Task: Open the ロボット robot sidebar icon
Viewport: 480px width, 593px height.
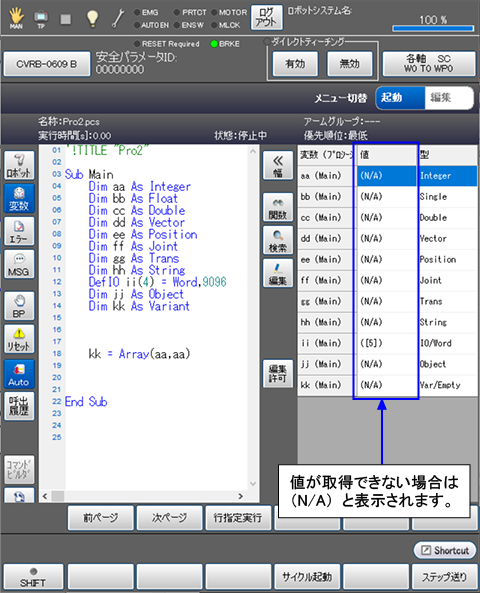Action: pos(19,165)
